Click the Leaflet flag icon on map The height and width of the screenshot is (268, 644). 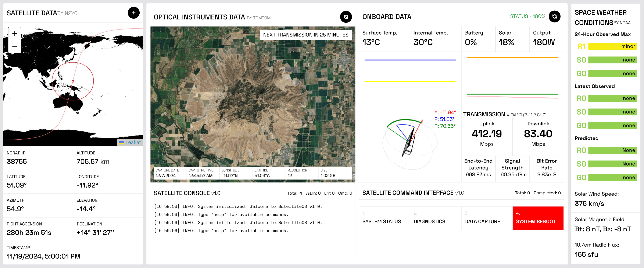pos(122,143)
